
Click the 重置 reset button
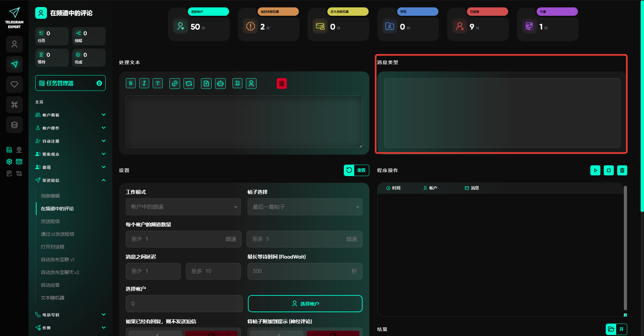coord(357,170)
